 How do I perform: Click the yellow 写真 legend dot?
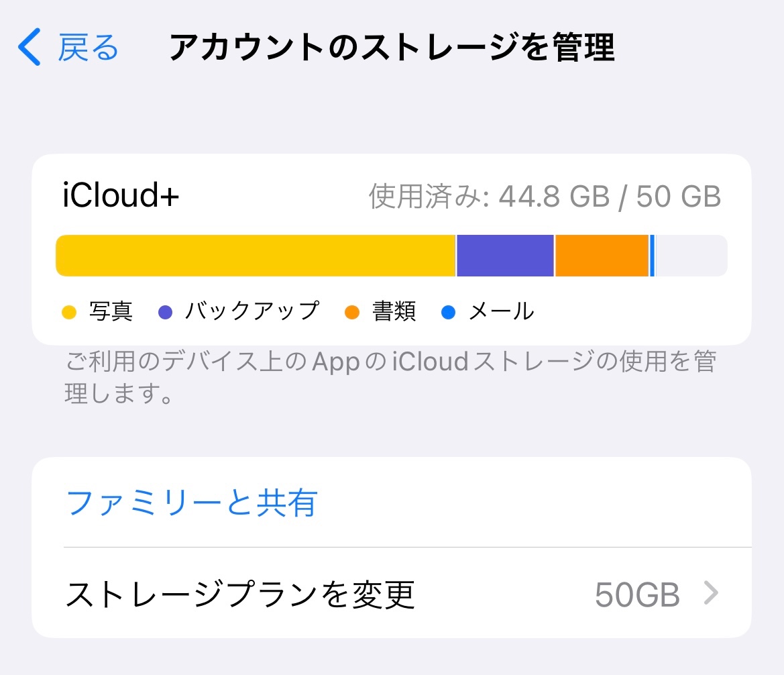coord(70,312)
